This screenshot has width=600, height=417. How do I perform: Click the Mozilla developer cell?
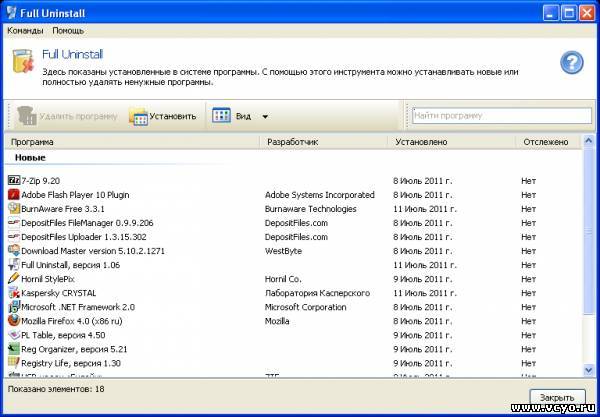coord(277,321)
